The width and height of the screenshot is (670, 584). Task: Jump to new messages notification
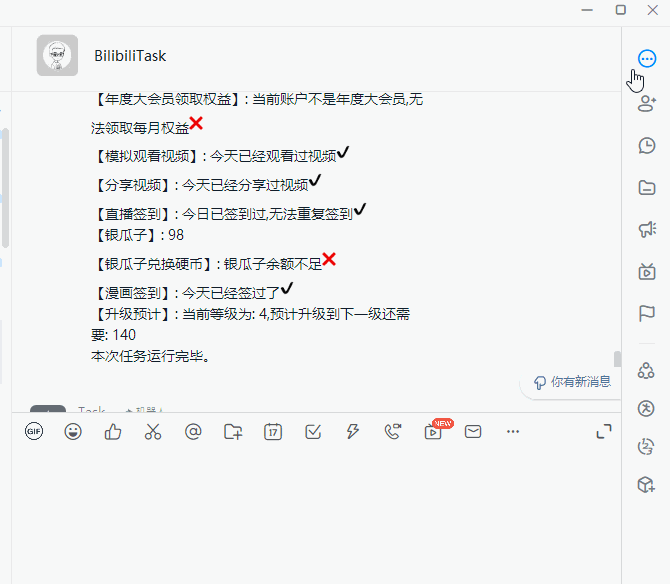(572, 382)
